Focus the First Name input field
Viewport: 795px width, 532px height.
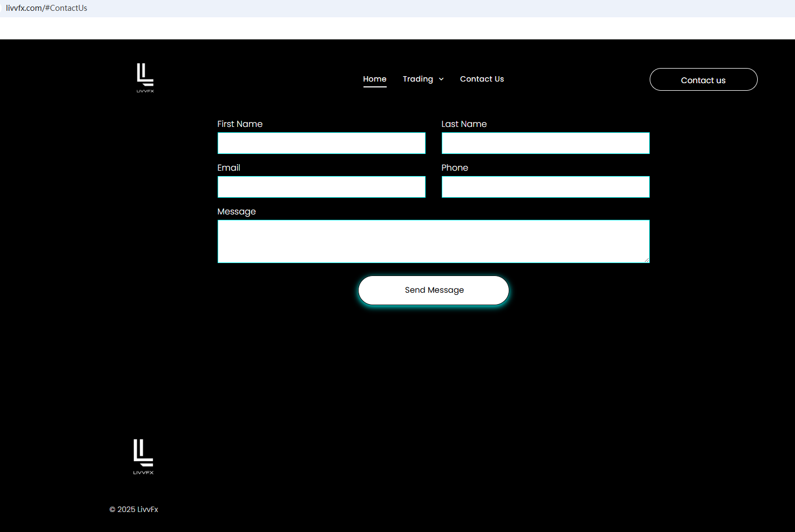pos(321,143)
